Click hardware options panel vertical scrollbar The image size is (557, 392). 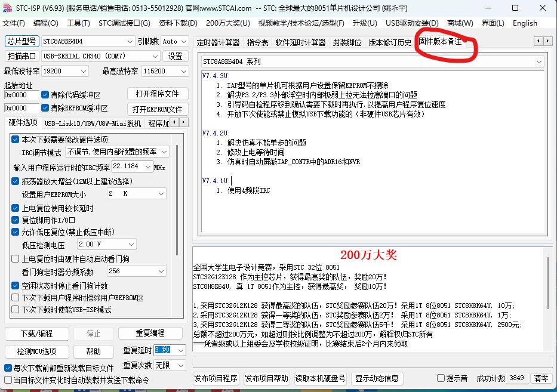coord(177,200)
